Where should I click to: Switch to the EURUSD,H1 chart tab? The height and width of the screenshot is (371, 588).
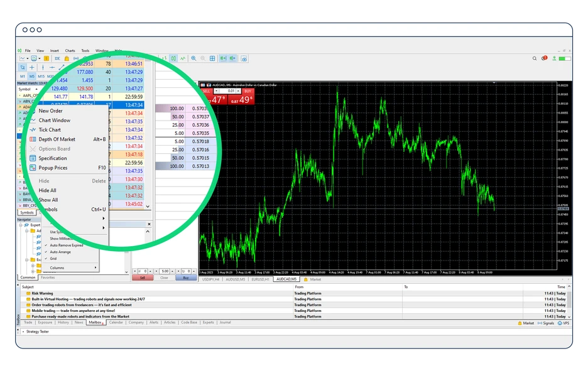(260, 279)
